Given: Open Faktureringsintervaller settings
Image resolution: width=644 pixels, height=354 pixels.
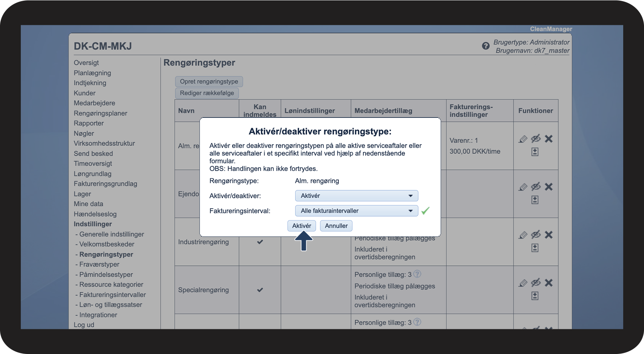Looking at the screenshot, I should (x=113, y=295).
